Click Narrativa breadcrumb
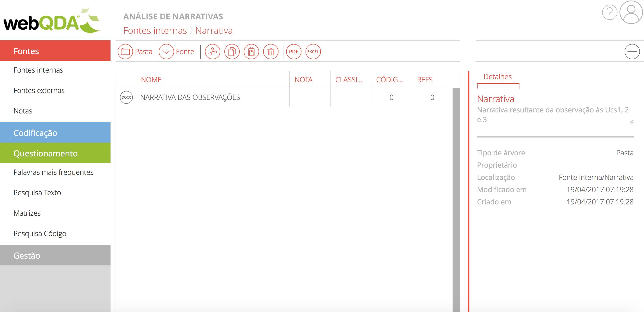 tap(214, 31)
